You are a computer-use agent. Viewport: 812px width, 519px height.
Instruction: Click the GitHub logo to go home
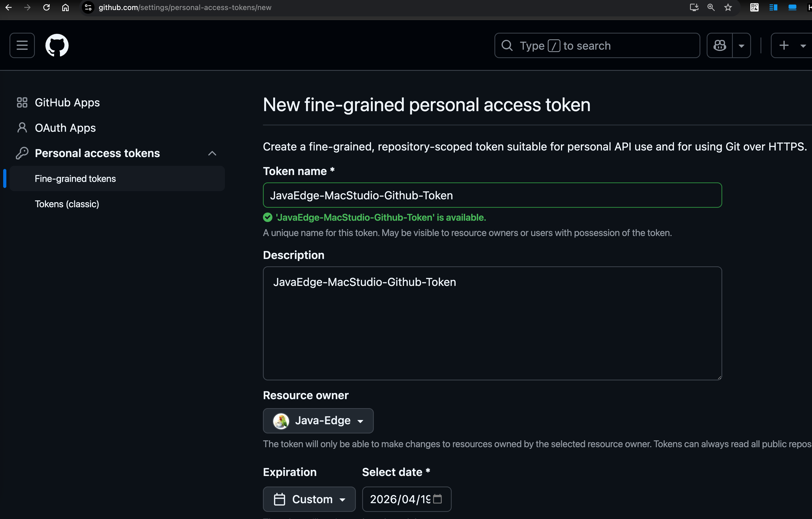point(57,45)
